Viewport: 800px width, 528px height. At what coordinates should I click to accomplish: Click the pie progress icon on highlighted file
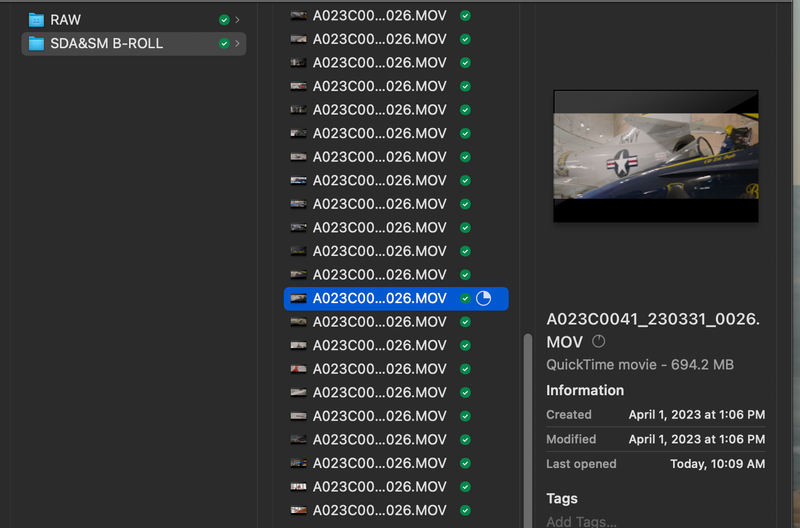tap(484, 298)
